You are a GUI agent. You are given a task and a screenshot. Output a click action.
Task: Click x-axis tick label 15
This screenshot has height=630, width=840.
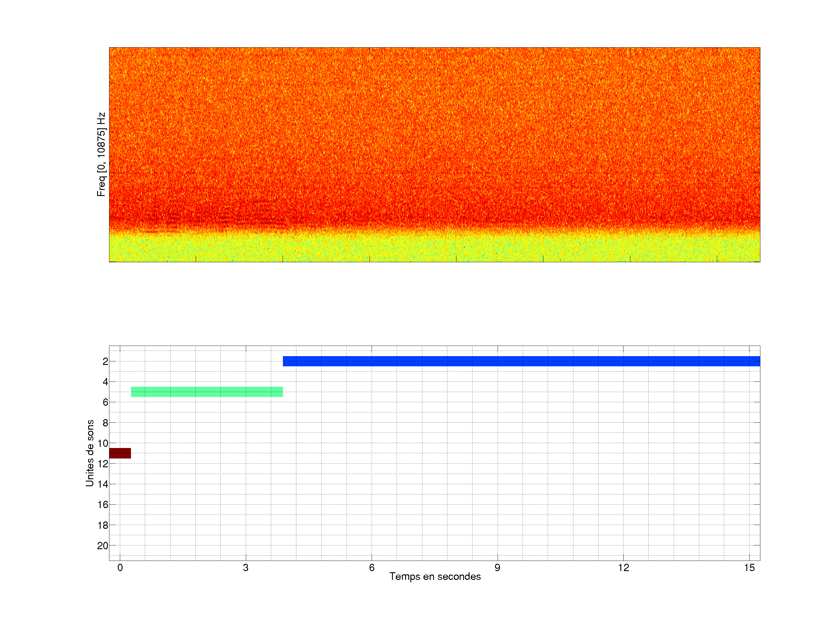point(749,568)
